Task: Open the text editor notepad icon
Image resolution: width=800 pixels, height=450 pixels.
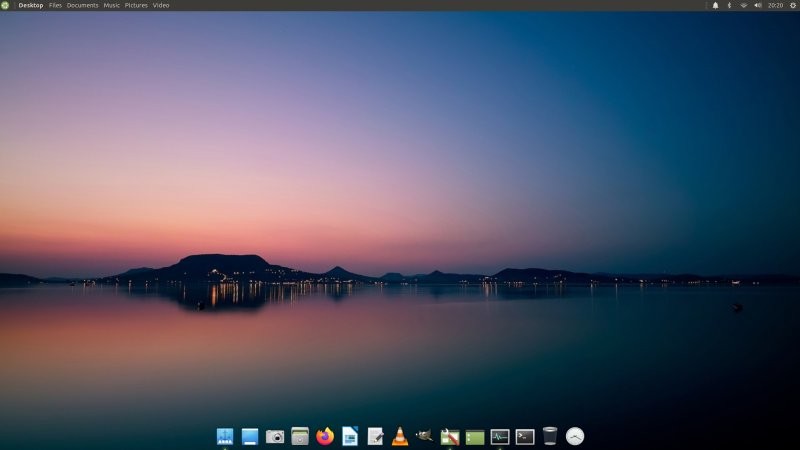Action: tap(375, 436)
